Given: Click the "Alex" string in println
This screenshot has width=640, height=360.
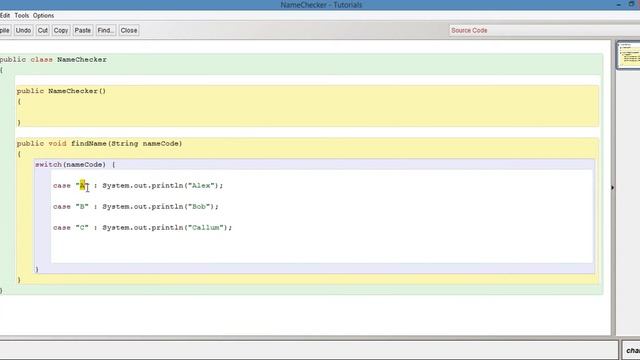Looking at the screenshot, I should coord(201,186).
